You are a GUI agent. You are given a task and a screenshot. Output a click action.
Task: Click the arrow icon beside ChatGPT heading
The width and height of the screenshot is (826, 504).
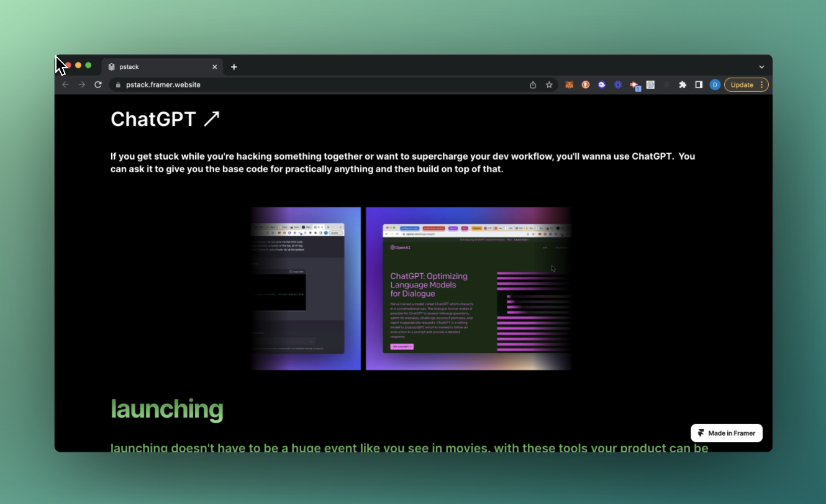[212, 119]
